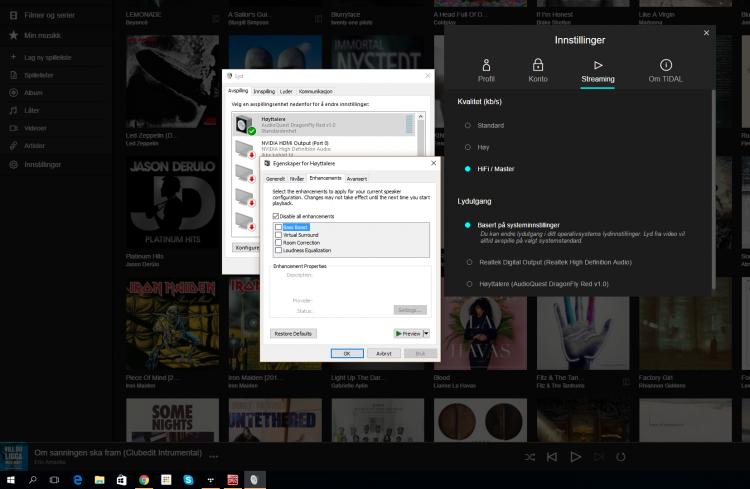750x489 pixels.
Task: Click the Om TIDAL info icon
Action: coord(666,65)
